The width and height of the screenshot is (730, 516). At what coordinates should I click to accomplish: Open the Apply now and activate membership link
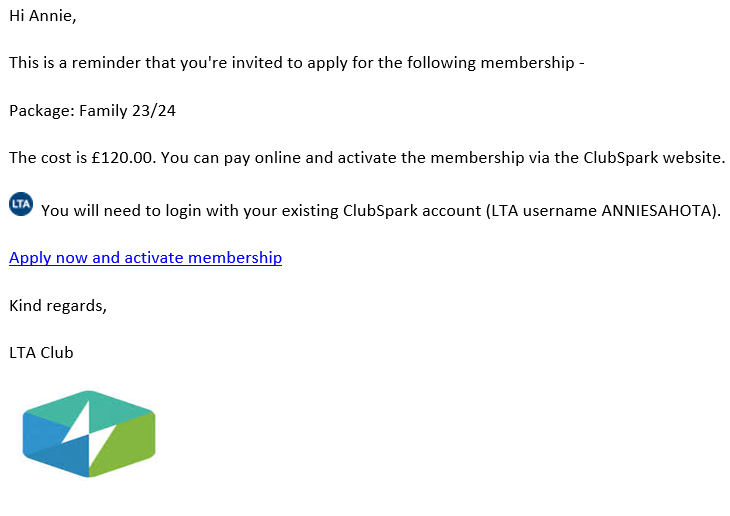(145, 258)
